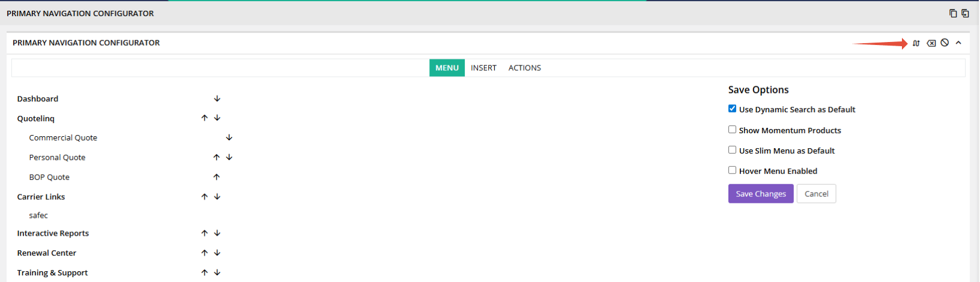
Task: Click the single copy icon in top bar
Action: [x=952, y=13]
